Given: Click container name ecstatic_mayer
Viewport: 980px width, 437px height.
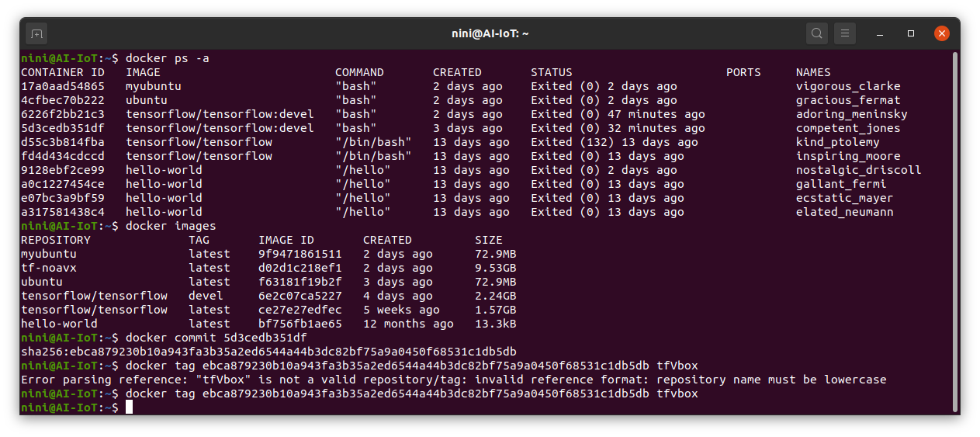Looking at the screenshot, I should pyautogui.click(x=845, y=198).
